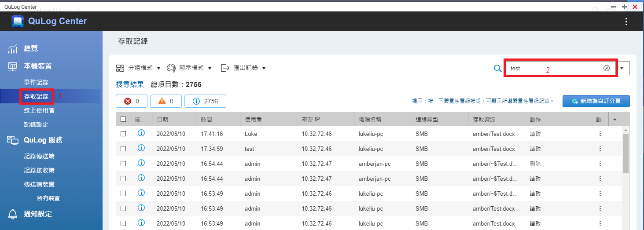Click info icon of 17:41:16 row

point(141,133)
